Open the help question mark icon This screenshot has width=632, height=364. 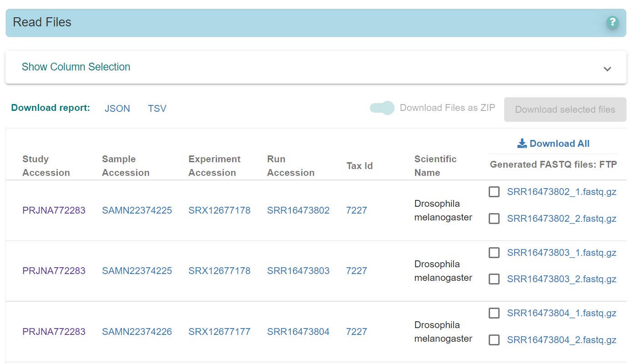612,22
